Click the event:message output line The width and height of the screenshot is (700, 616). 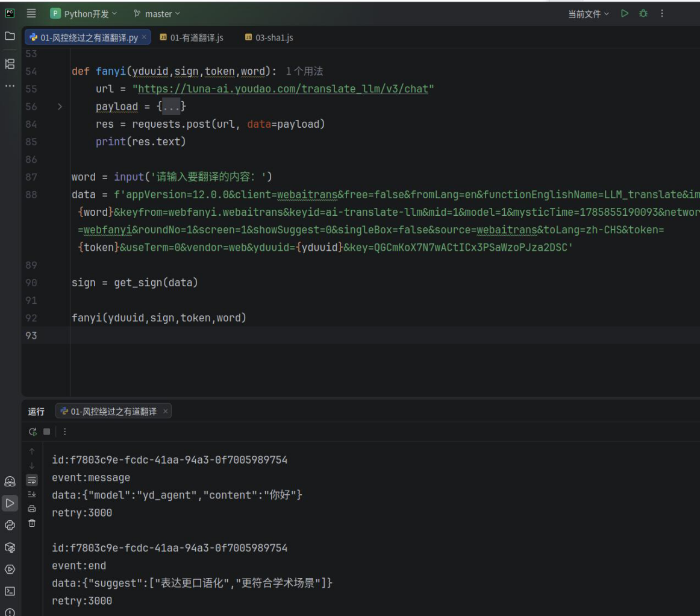(x=90, y=477)
